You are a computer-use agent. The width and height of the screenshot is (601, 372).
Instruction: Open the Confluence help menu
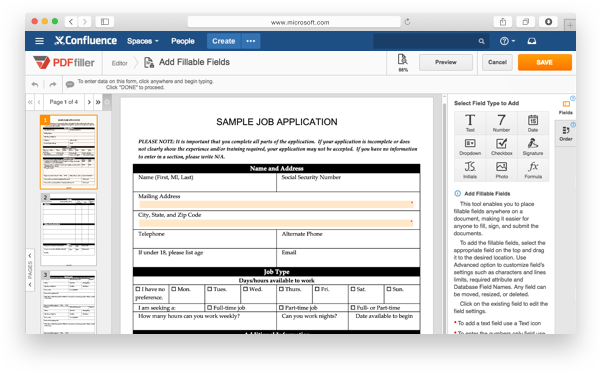507,41
